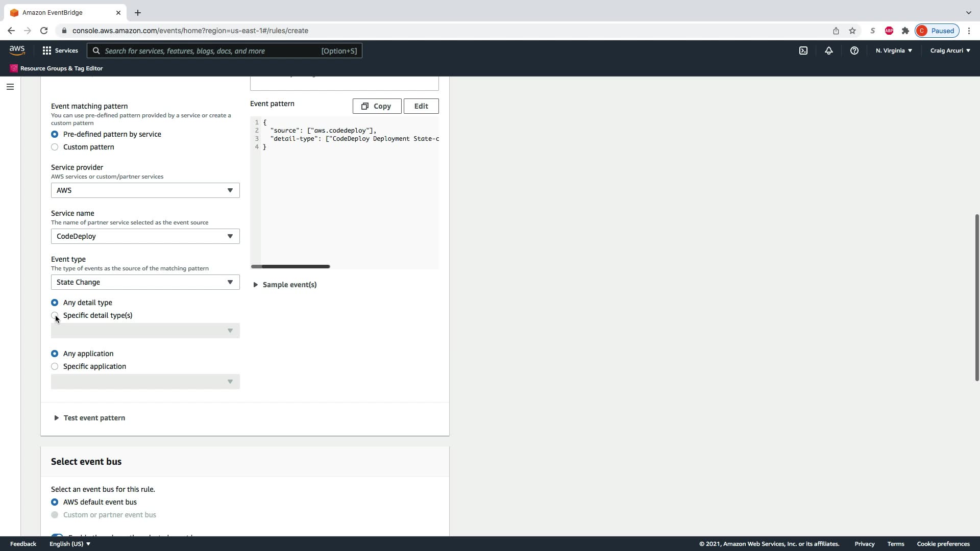This screenshot has width=980, height=551.
Task: Open Service name CodeDeploy dropdown
Action: point(145,236)
